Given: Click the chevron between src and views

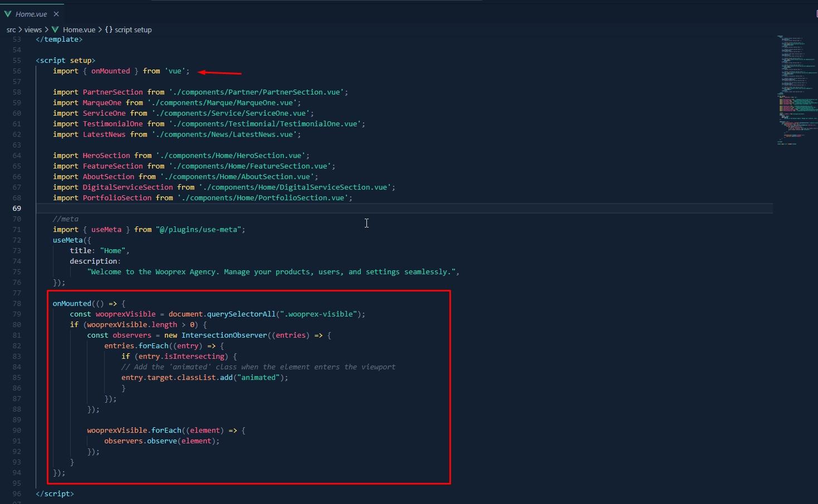Looking at the screenshot, I should (20, 29).
